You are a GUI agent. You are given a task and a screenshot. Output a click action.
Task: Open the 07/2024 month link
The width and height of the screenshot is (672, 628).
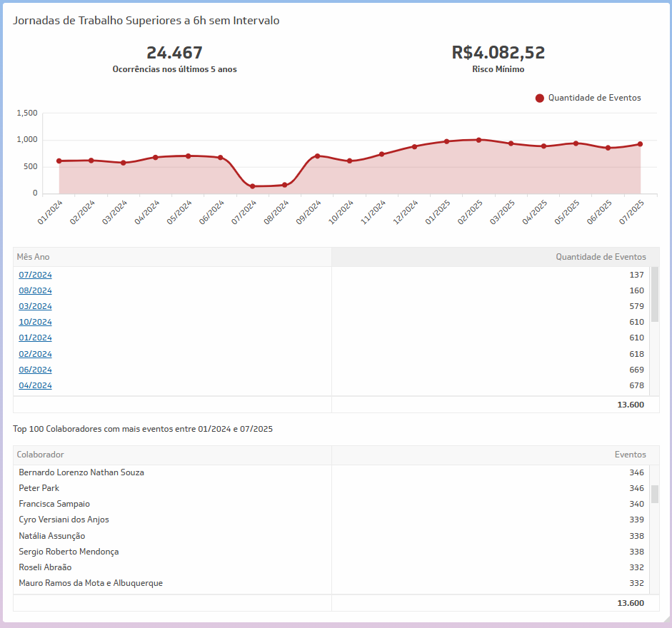point(35,275)
